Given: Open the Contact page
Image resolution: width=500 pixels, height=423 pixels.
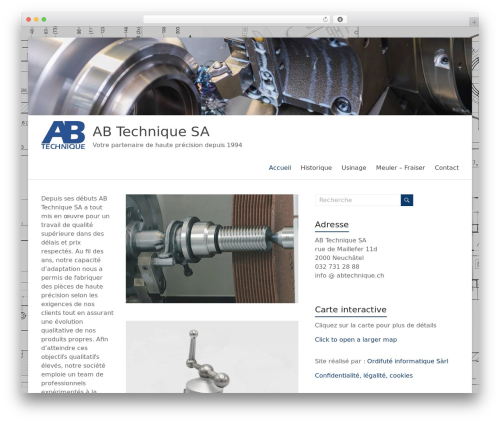Looking at the screenshot, I should 447,168.
